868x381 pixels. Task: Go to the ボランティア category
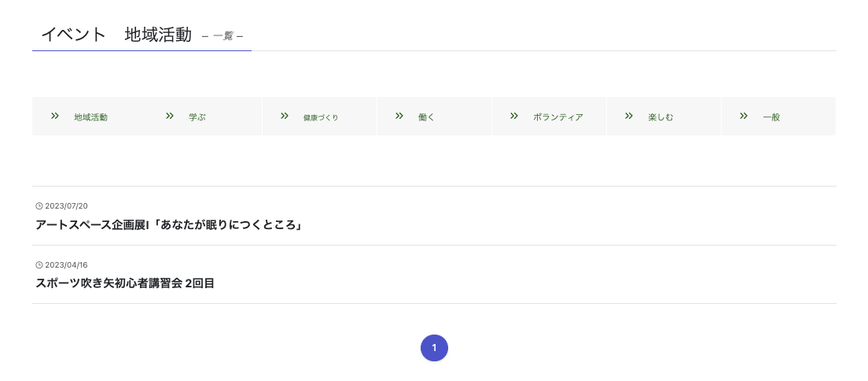click(549, 116)
